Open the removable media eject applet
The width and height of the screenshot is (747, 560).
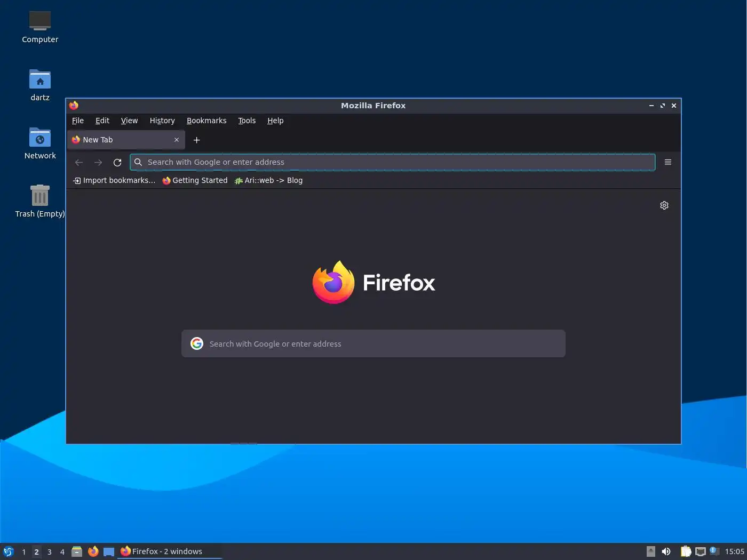pos(650,551)
